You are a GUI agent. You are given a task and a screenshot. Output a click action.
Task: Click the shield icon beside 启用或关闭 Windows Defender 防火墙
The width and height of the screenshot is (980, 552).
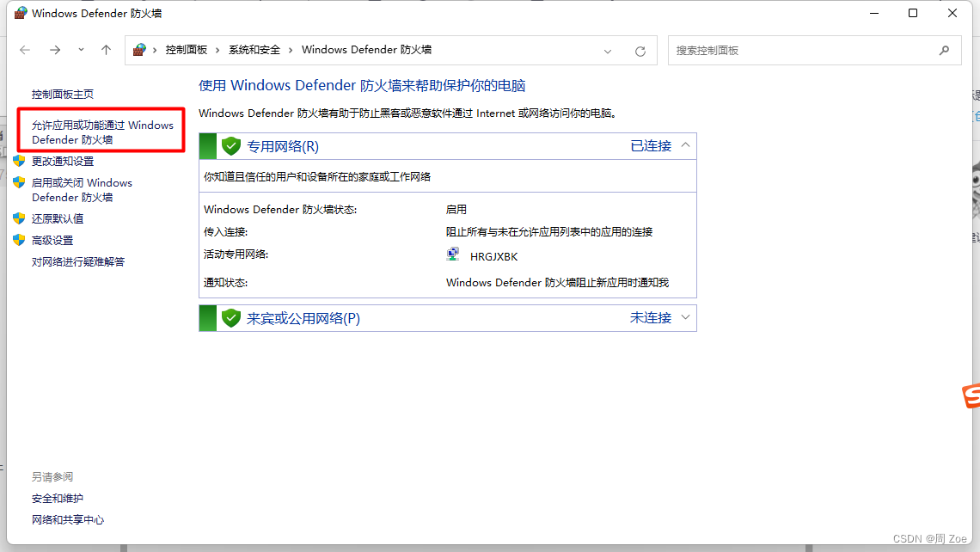click(21, 183)
